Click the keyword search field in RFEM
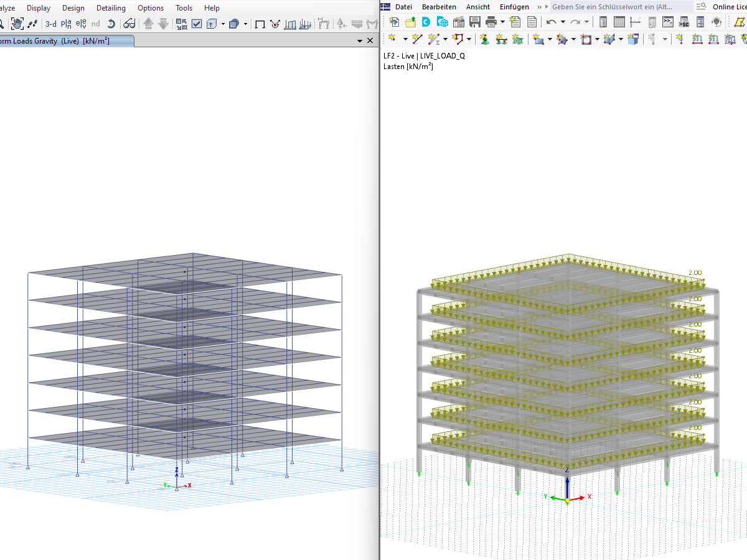Viewport: 747px width, 560px height. pyautogui.click(x=613, y=6)
